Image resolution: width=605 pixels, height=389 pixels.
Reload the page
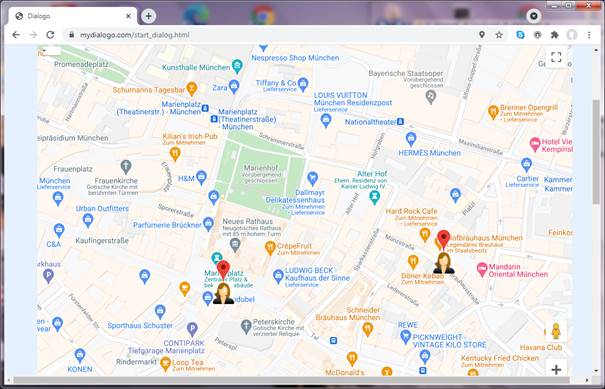click(50, 35)
